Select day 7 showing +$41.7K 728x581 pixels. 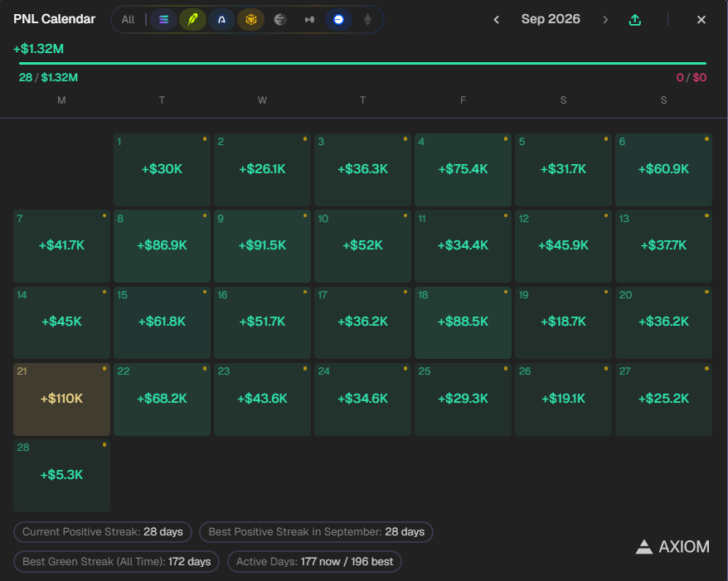tap(61, 246)
